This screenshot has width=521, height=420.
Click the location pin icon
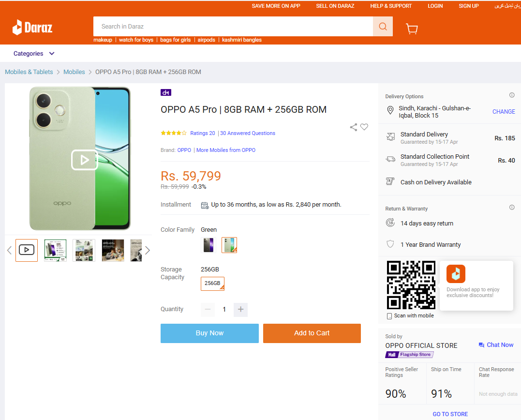[x=390, y=110]
